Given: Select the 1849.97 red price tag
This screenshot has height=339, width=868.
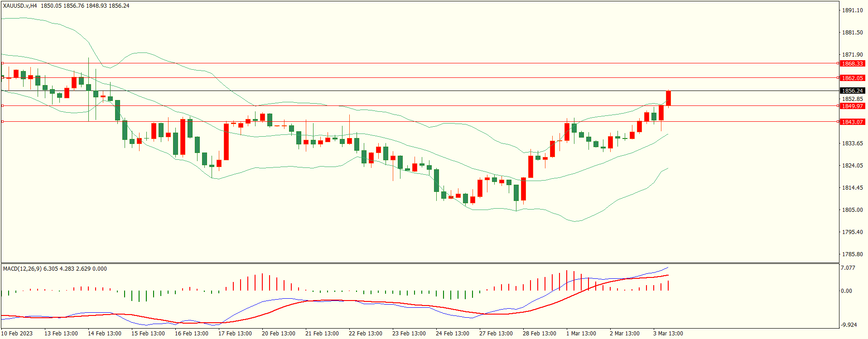Looking at the screenshot, I should 852,106.
